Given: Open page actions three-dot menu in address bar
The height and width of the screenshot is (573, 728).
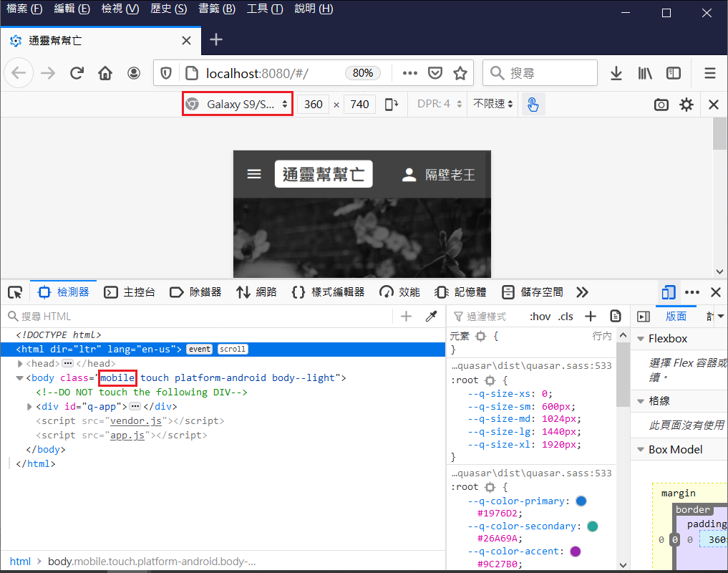Looking at the screenshot, I should click(x=409, y=73).
